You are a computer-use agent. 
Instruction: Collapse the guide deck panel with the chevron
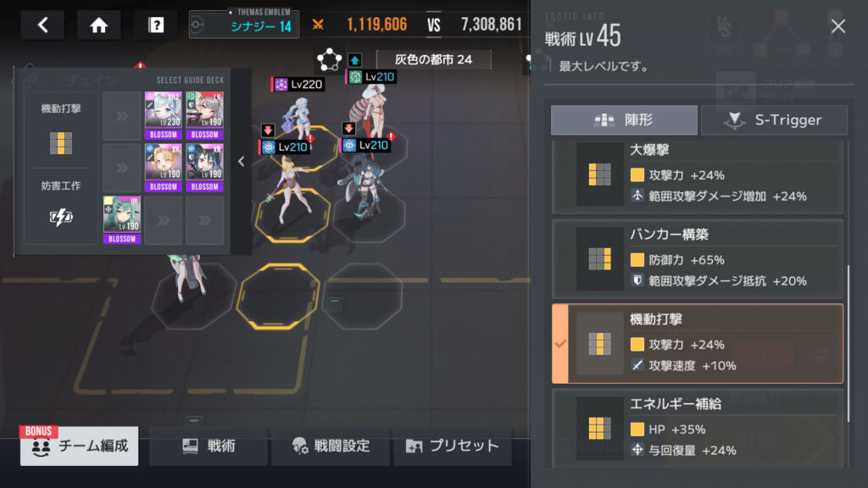click(241, 162)
